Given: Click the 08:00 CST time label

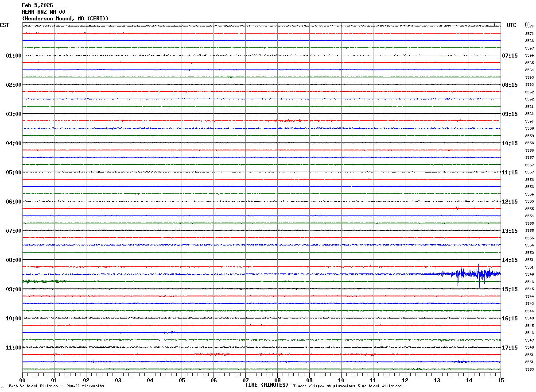Looking at the screenshot, I should 13,260.
